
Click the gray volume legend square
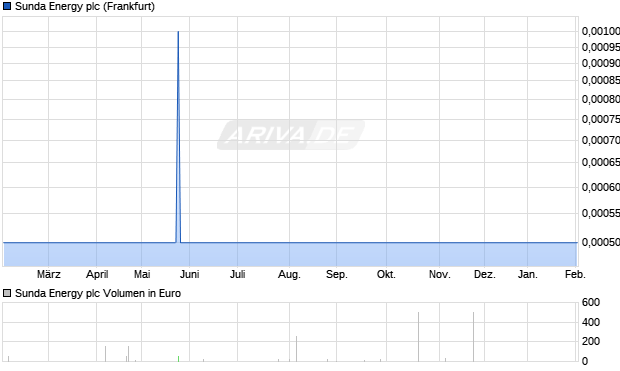pos(7,293)
